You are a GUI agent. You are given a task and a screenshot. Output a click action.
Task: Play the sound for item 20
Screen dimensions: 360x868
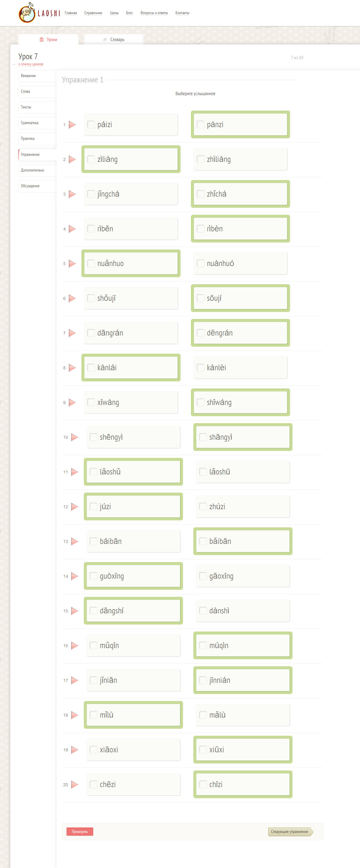(74, 784)
